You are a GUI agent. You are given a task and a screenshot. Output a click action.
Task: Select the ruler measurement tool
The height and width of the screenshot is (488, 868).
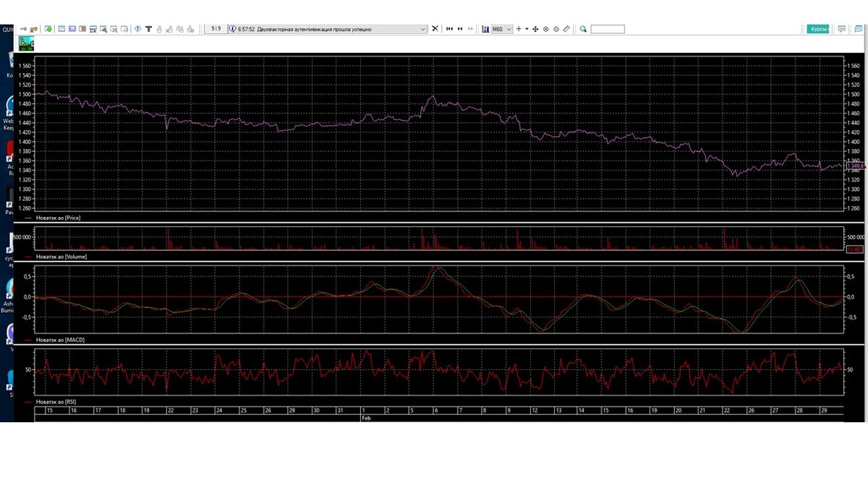click(566, 29)
